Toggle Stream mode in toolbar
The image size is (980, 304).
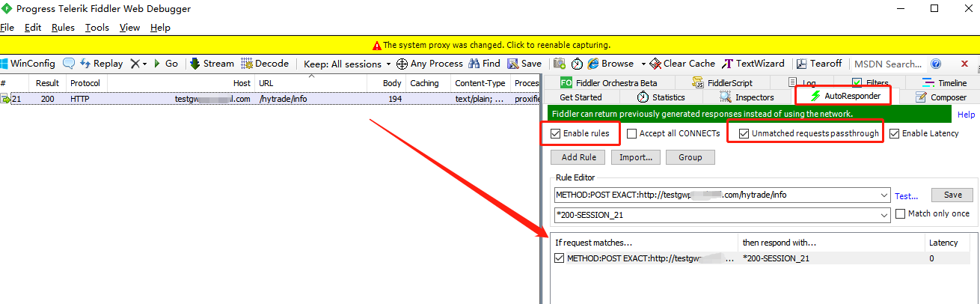tap(212, 64)
